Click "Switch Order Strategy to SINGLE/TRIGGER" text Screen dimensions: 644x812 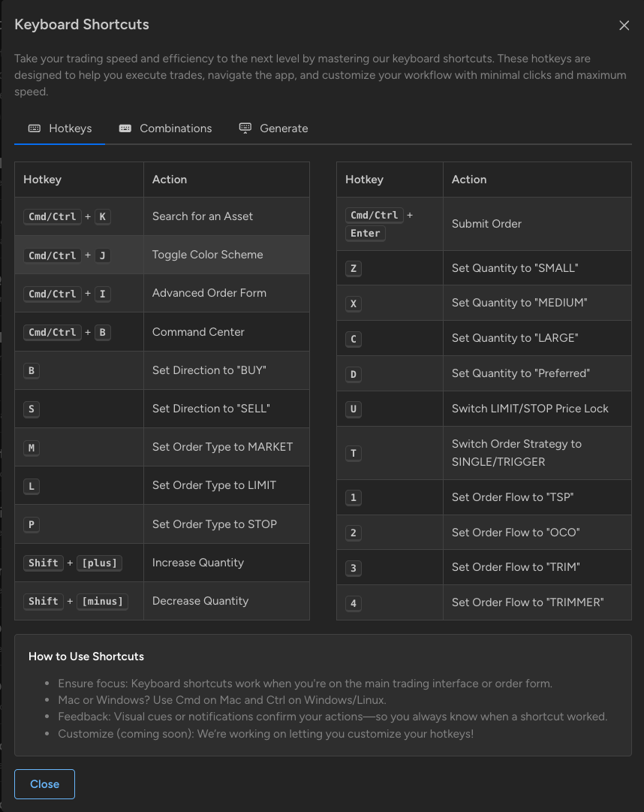tap(516, 453)
